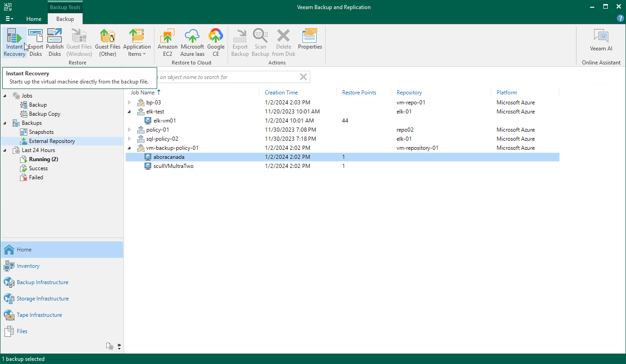Sort by Restore Points column
626x364 pixels.
(359, 92)
